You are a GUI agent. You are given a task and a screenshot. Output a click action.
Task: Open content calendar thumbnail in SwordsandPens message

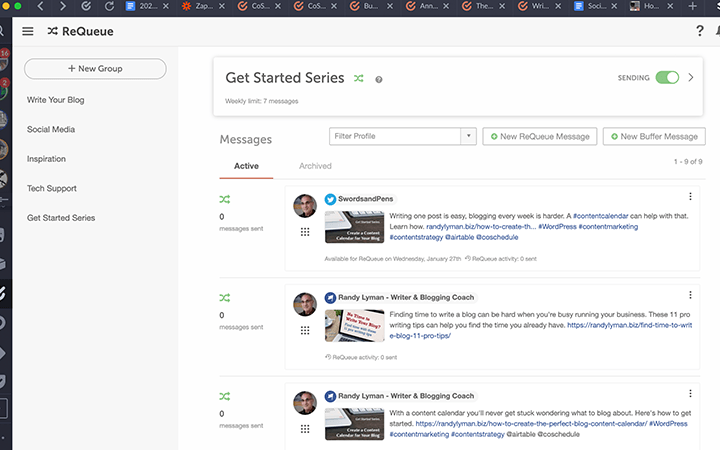[x=354, y=227]
